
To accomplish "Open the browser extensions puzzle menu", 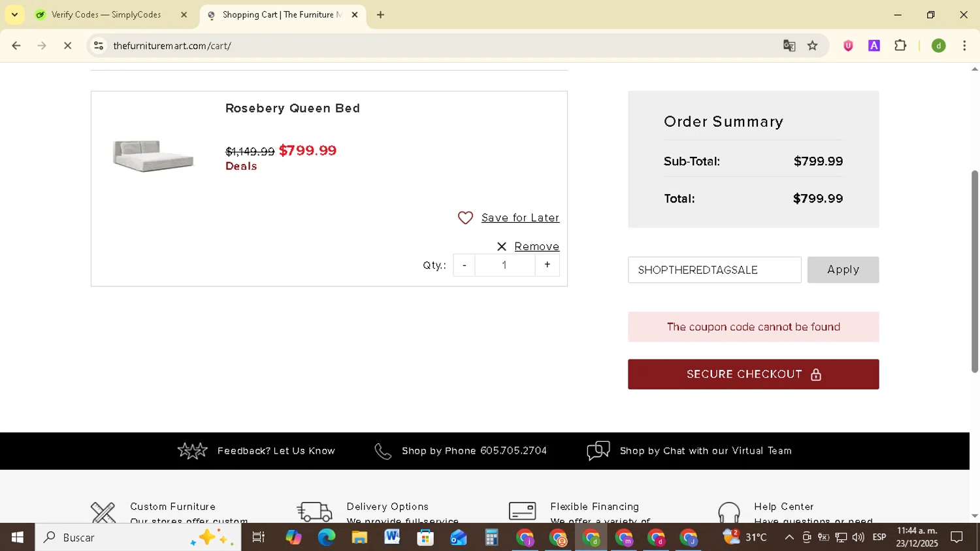I will click(x=900, y=46).
